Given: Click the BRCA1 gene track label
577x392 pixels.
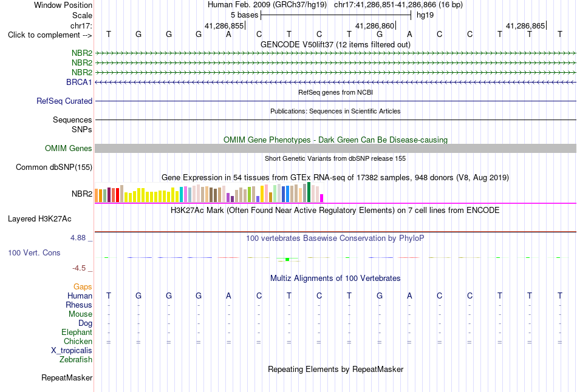Looking at the screenshot, I should point(79,82).
